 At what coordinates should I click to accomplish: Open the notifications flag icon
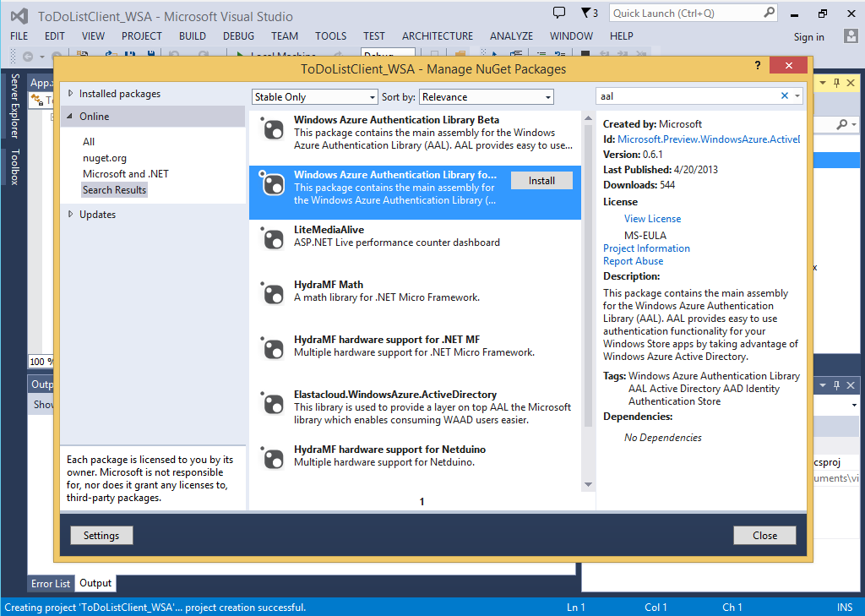point(586,13)
